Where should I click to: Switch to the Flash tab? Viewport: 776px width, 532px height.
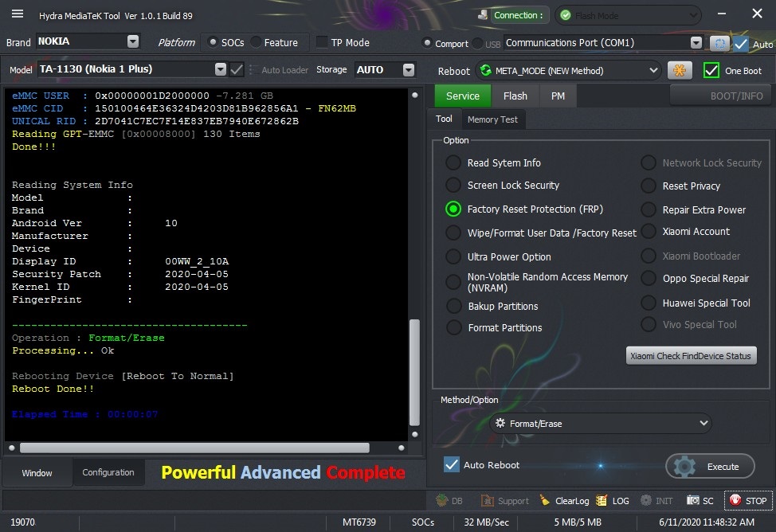(x=515, y=96)
